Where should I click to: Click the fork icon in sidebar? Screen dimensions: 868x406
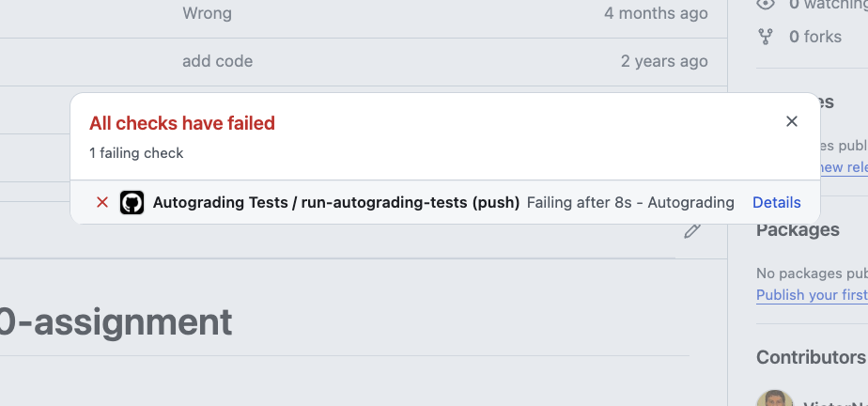pos(766,37)
